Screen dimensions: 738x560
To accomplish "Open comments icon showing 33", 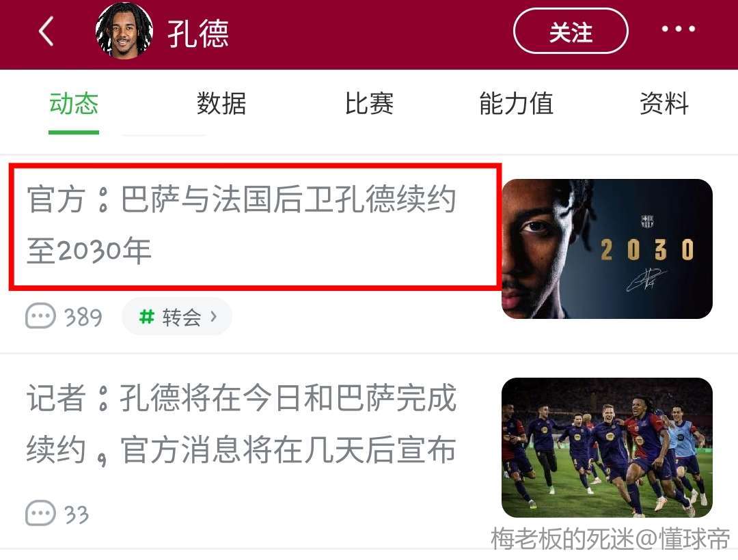I will click(40, 514).
